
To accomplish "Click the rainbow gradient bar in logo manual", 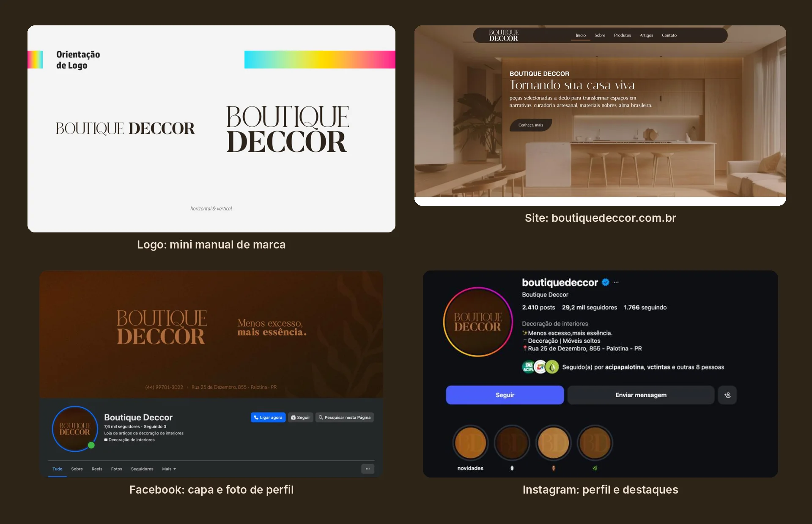I will click(x=320, y=60).
